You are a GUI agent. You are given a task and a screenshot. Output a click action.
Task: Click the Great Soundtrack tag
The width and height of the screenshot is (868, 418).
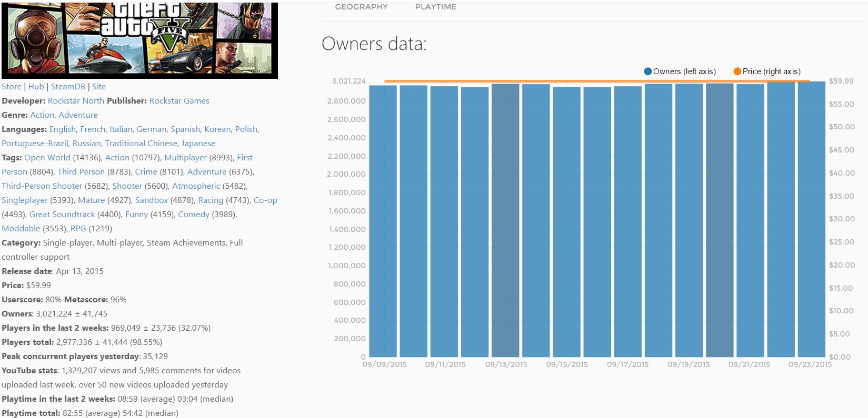click(x=62, y=215)
